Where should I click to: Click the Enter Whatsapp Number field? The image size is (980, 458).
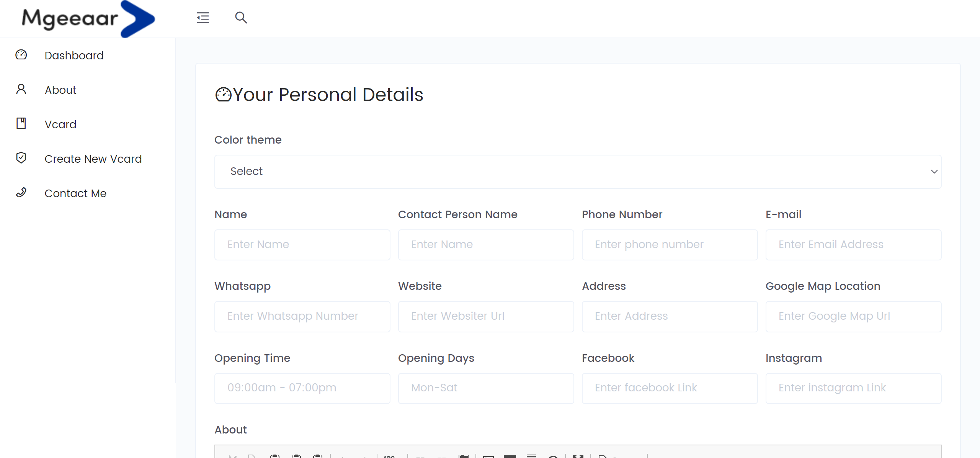pos(302,316)
